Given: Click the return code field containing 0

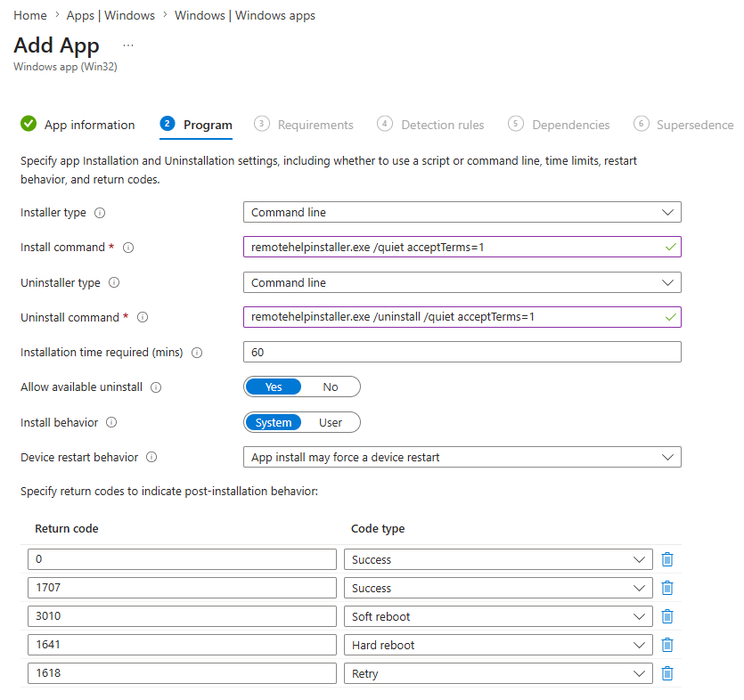Looking at the screenshot, I should point(182,559).
